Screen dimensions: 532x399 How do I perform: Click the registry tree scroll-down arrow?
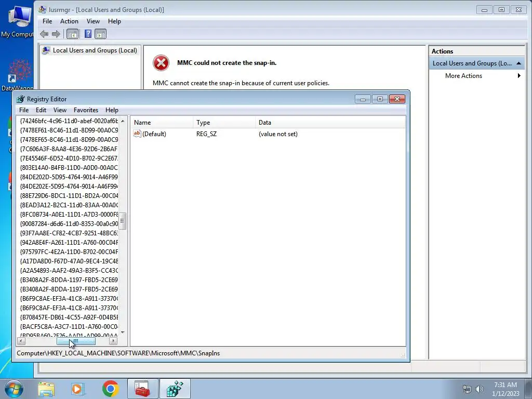pos(123,332)
